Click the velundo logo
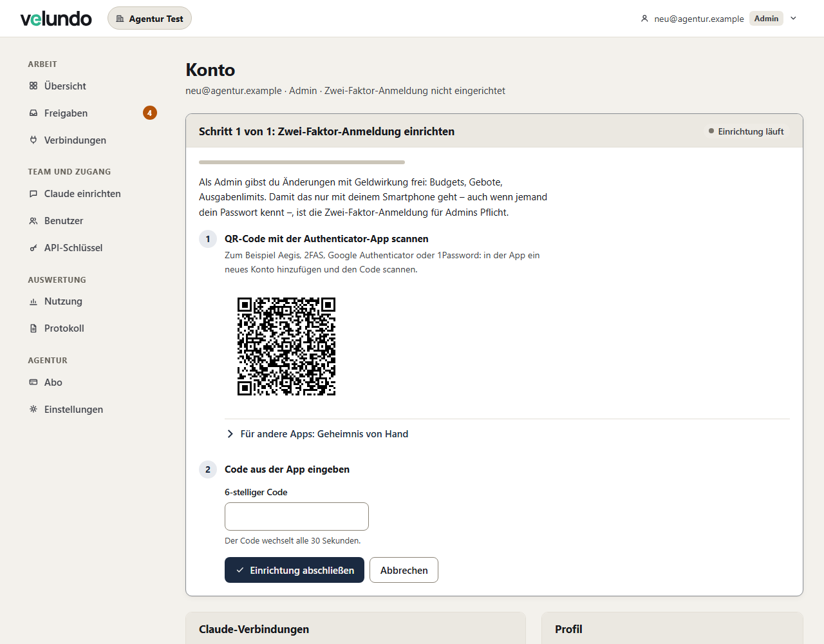Image resolution: width=824 pixels, height=644 pixels. point(56,19)
